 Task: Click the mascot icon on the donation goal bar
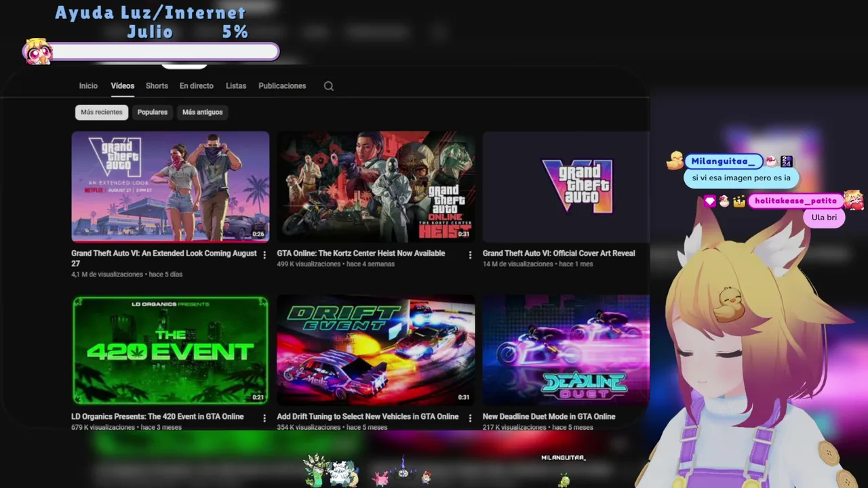tap(37, 52)
